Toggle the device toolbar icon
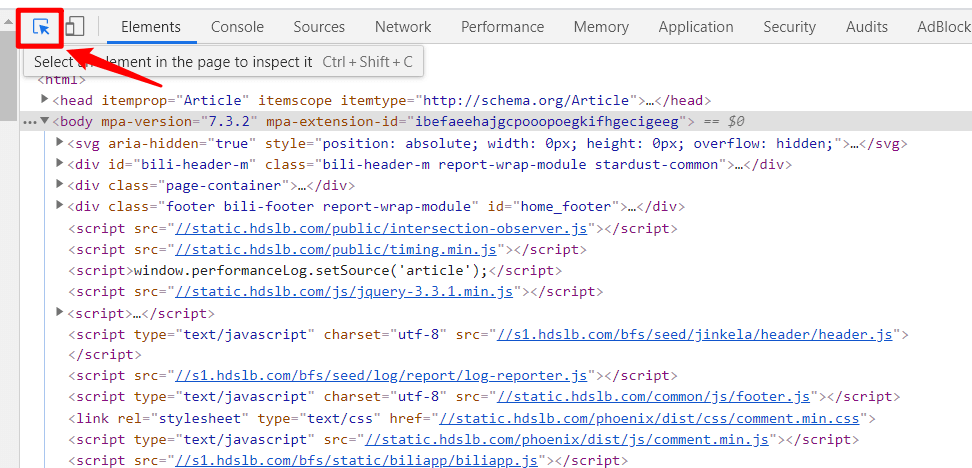The width and height of the screenshot is (972, 468). point(75,27)
